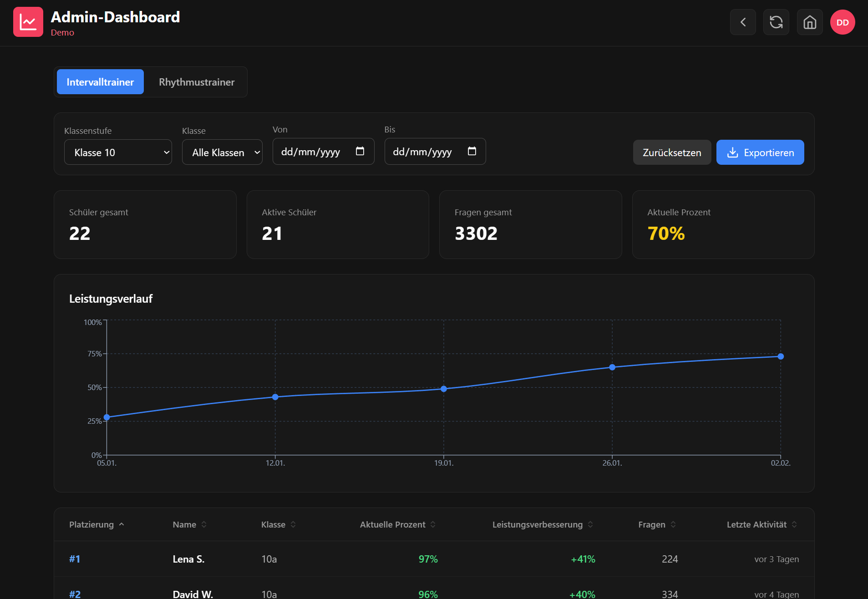The image size is (868, 599).
Task: Open the calendar icon in the Von field
Action: click(360, 151)
